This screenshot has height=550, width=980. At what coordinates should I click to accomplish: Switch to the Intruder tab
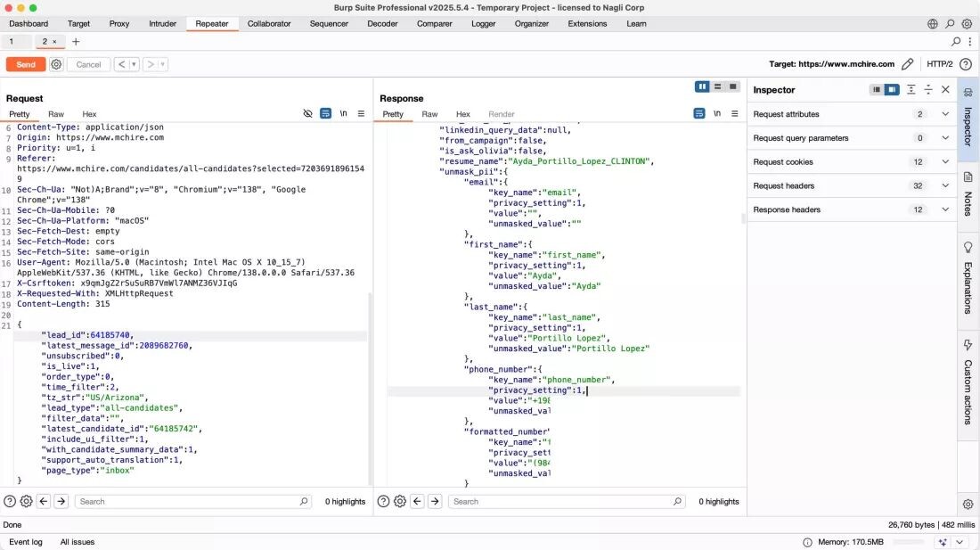[x=162, y=24]
